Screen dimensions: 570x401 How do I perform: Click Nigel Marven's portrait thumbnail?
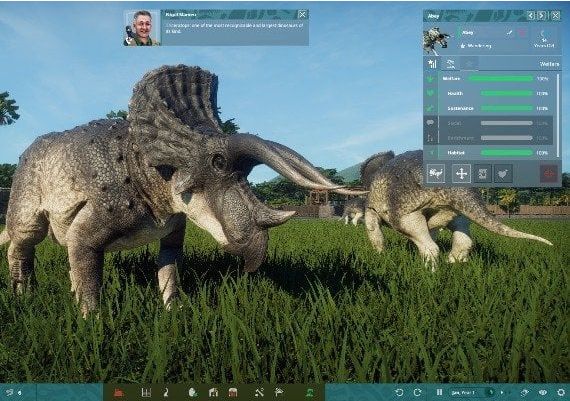142,28
